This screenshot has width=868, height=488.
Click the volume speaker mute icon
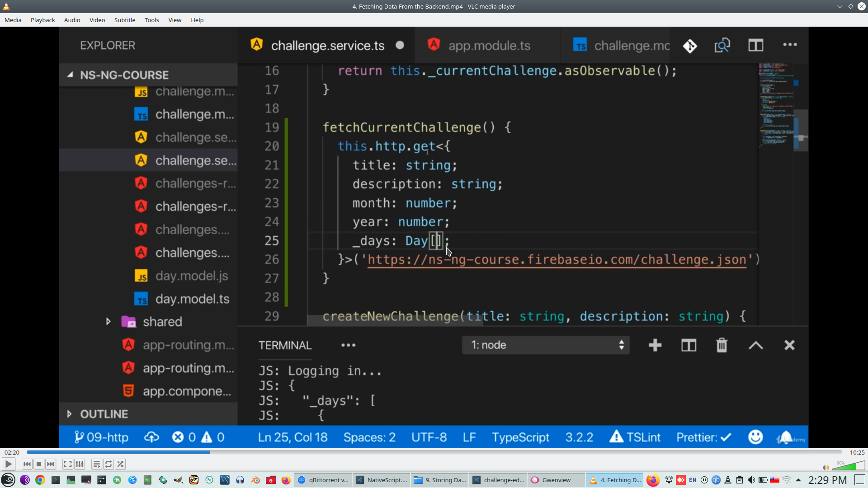[826, 468]
